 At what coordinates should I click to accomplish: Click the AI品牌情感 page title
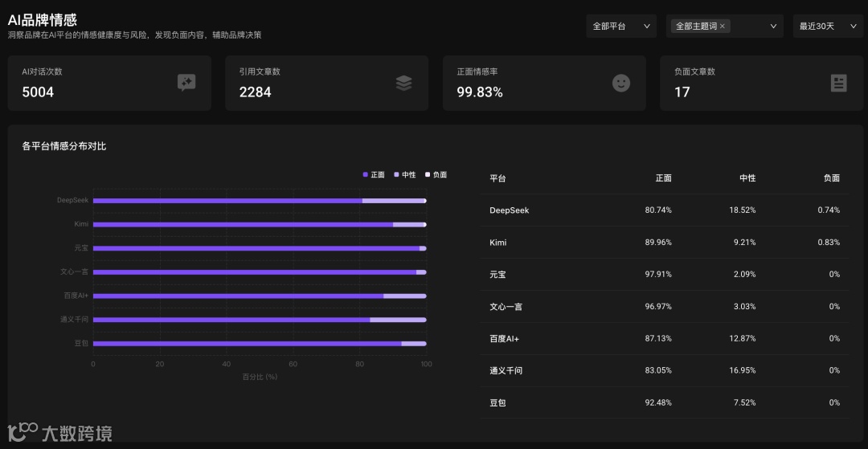click(x=43, y=20)
